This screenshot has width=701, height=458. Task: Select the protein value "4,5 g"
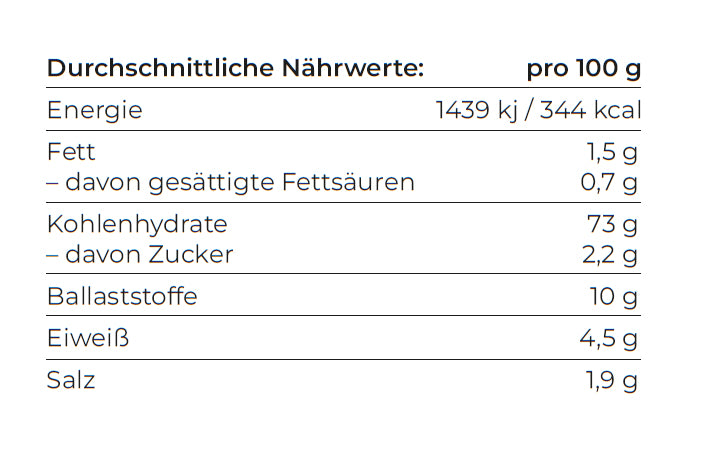pyautogui.click(x=609, y=338)
